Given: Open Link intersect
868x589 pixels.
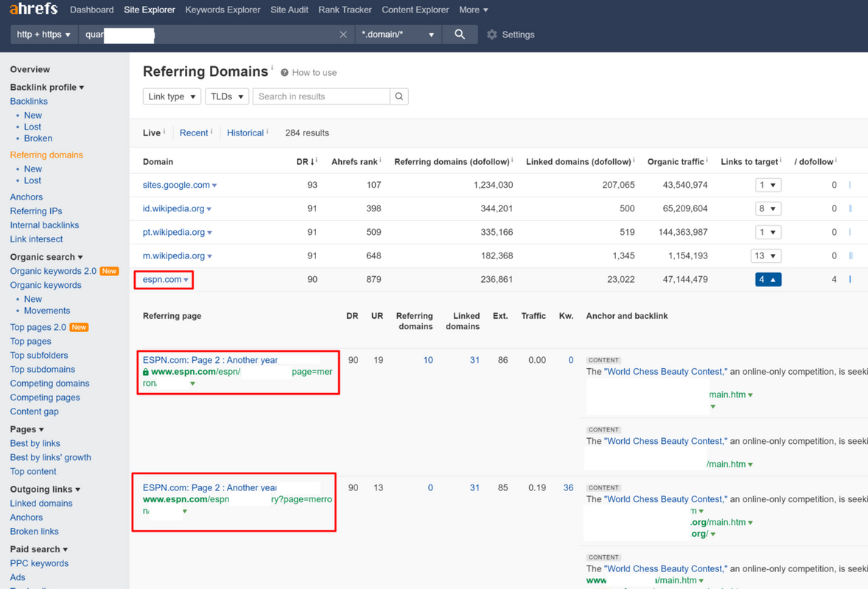Looking at the screenshot, I should coord(37,239).
